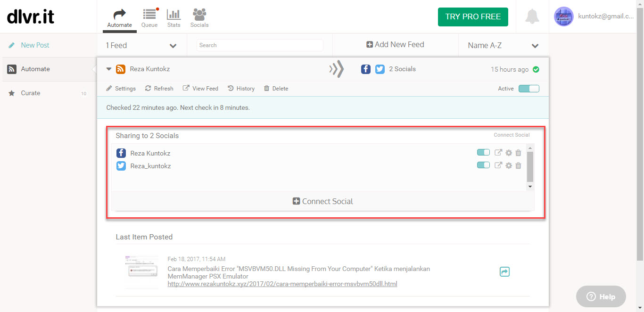This screenshot has width=644, height=312.
Task: Click the 15 hours ago timestamp
Action: point(510,69)
